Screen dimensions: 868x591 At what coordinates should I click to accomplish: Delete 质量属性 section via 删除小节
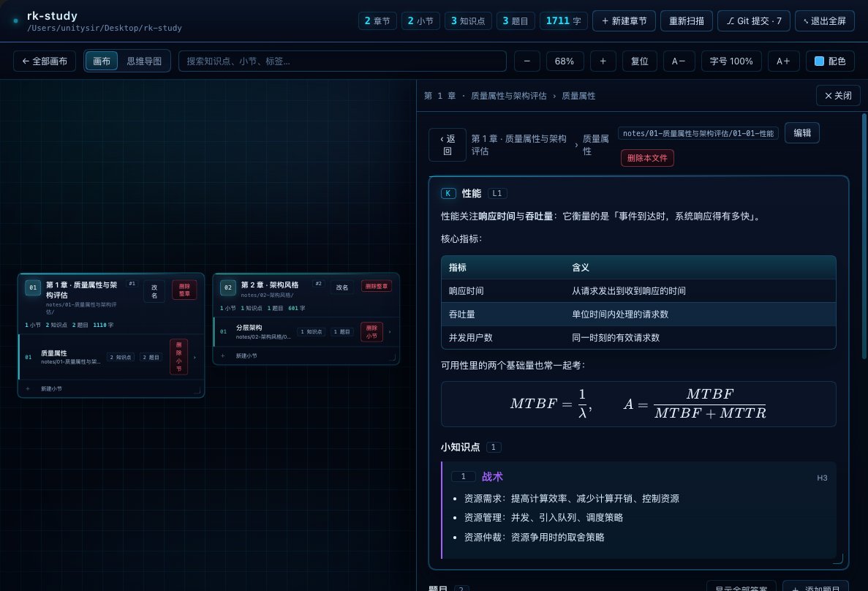click(179, 357)
